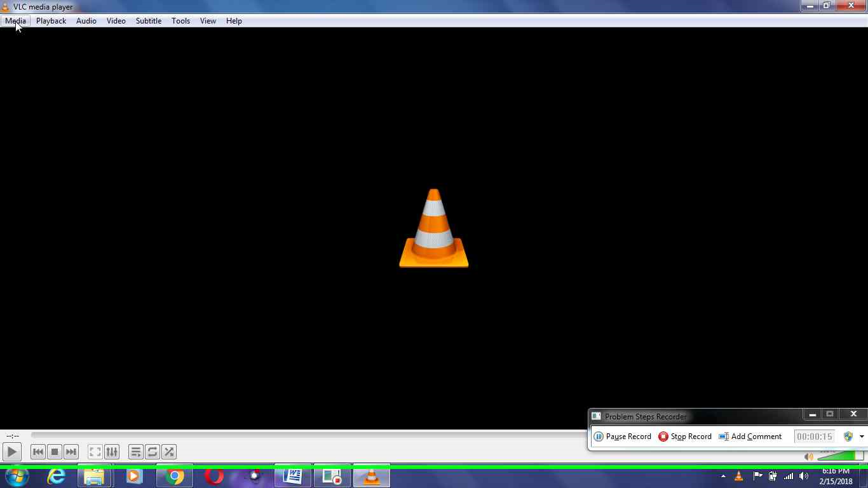
Task: Click the power battery tray icon
Action: coord(773,476)
